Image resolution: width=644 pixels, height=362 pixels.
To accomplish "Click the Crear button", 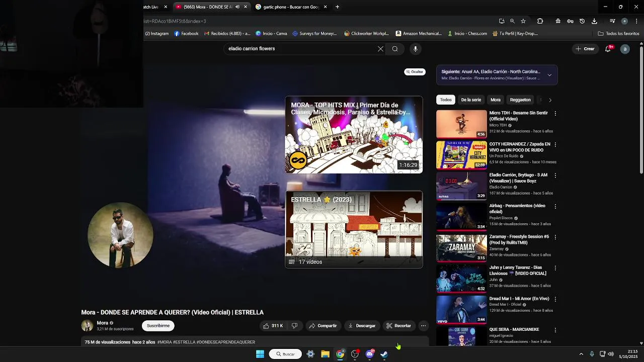I will pyautogui.click(x=585, y=49).
